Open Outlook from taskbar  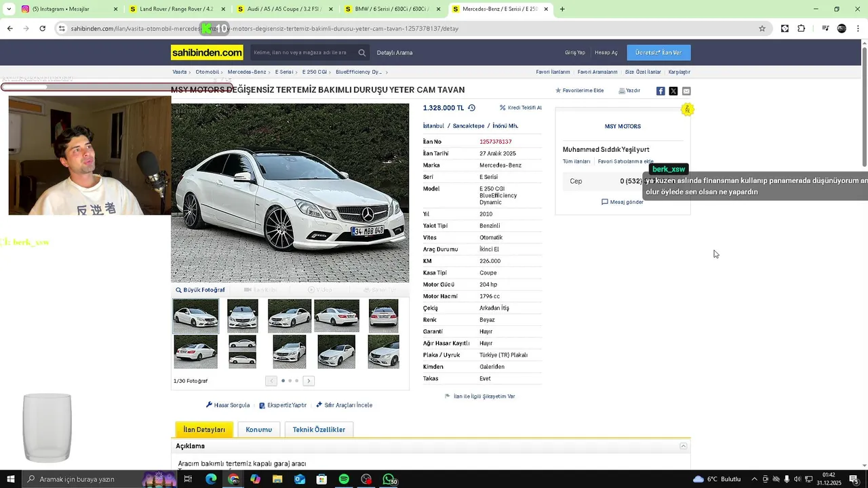(x=300, y=479)
